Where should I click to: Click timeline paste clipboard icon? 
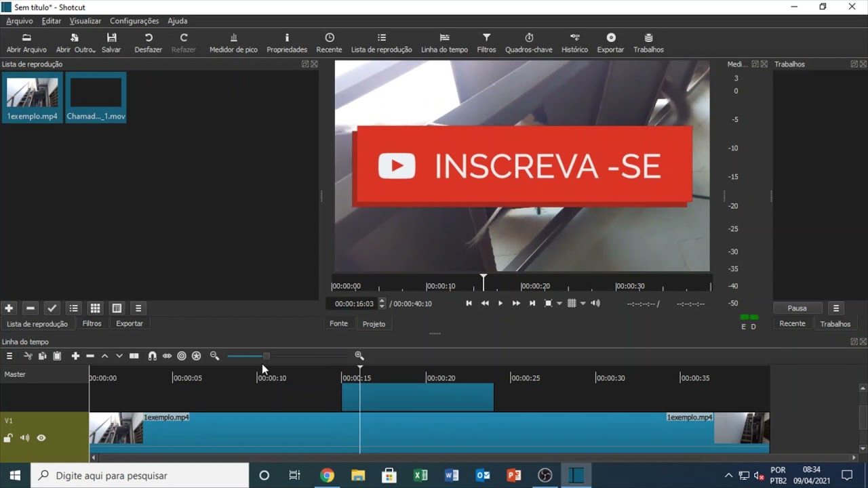(x=57, y=356)
